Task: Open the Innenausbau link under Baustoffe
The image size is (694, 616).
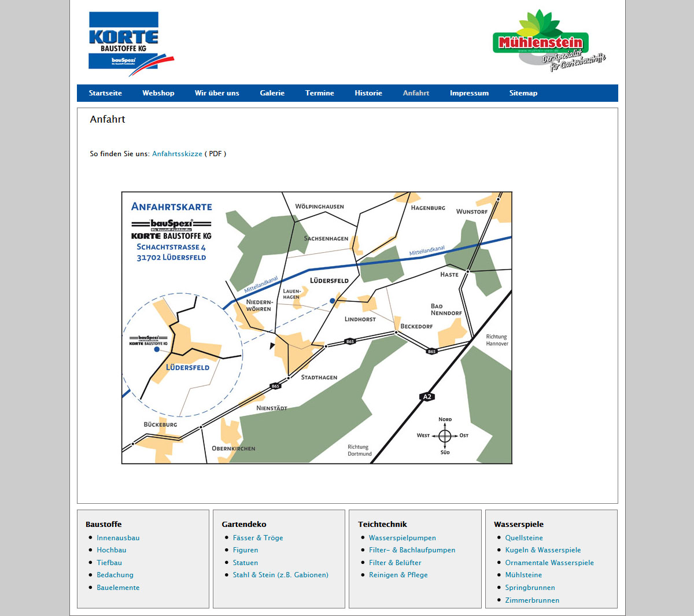Action: (x=118, y=538)
